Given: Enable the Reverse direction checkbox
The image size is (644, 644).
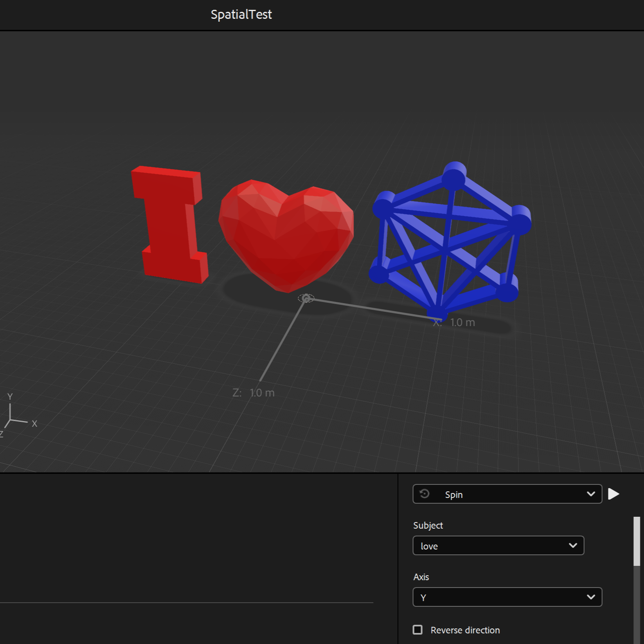Looking at the screenshot, I should pyautogui.click(x=417, y=630).
